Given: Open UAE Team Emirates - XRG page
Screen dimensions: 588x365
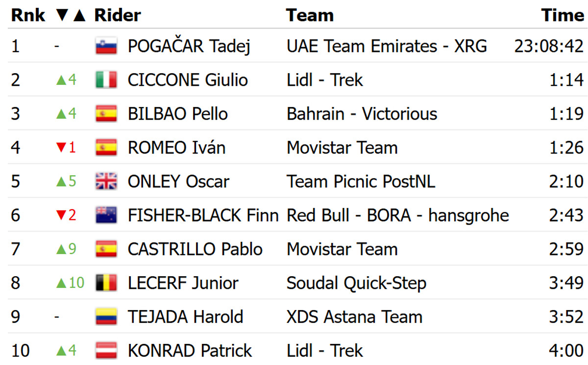Looking at the screenshot, I should tap(387, 46).
